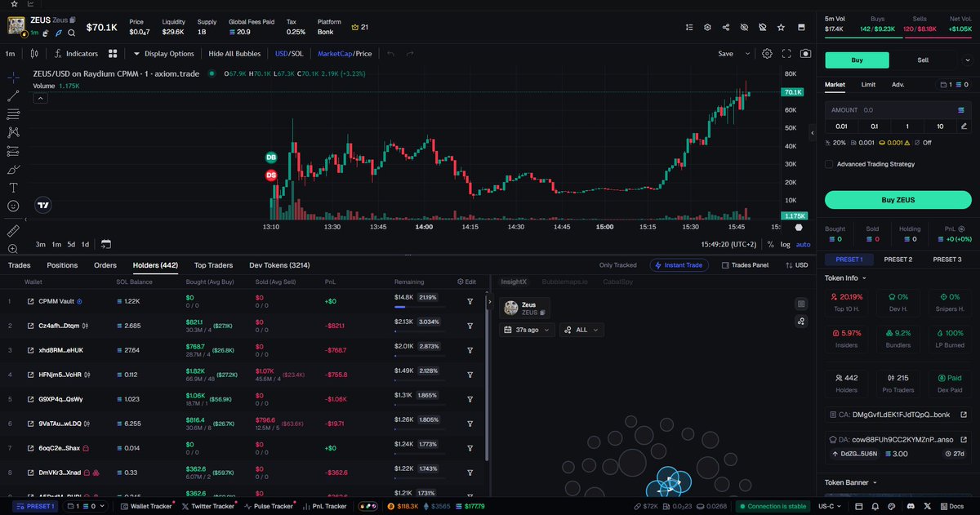The width and height of the screenshot is (980, 515).
Task: Open the Indicators menu
Action: (x=75, y=54)
